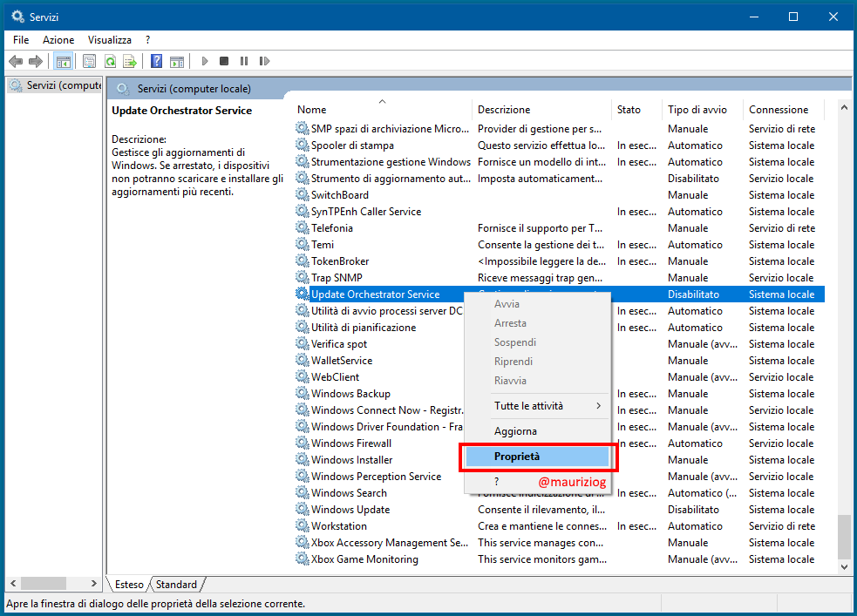The height and width of the screenshot is (616, 857).
Task: Select the gear icon beside Telefonia
Action: point(302,227)
